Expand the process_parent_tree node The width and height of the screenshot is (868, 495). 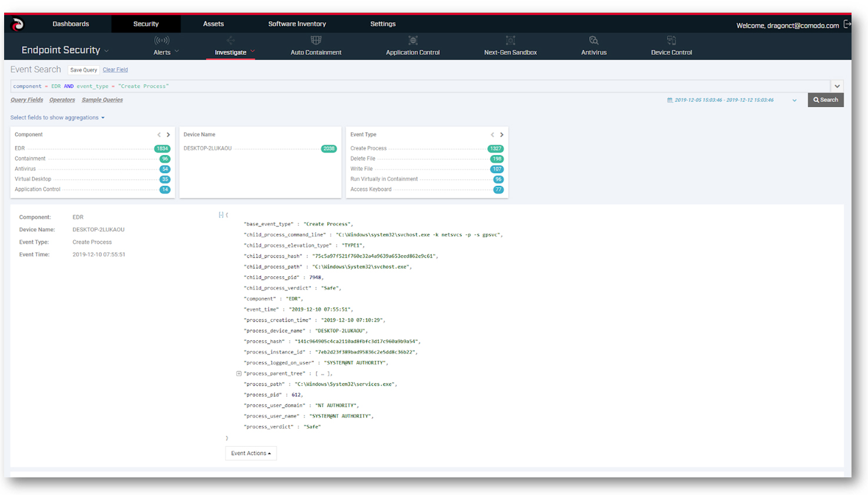point(238,373)
